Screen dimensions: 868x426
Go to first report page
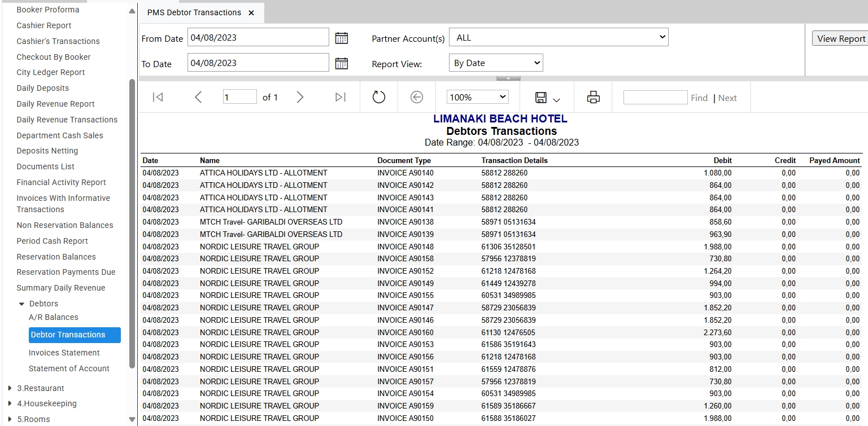pos(158,98)
